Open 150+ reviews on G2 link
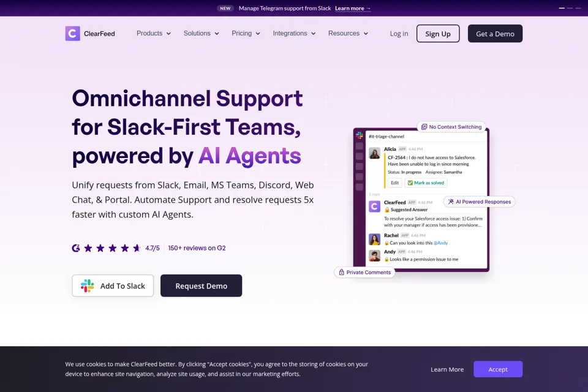The height and width of the screenshot is (392, 588). [x=197, y=248]
